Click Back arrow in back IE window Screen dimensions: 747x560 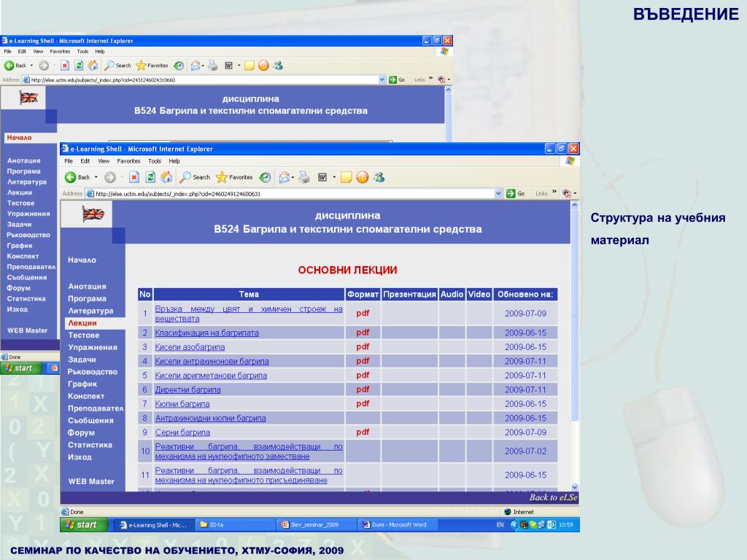[9, 65]
